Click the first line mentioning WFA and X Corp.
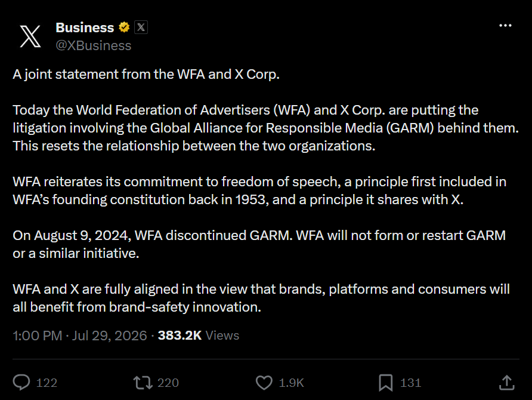The image size is (532, 400). pos(146,75)
